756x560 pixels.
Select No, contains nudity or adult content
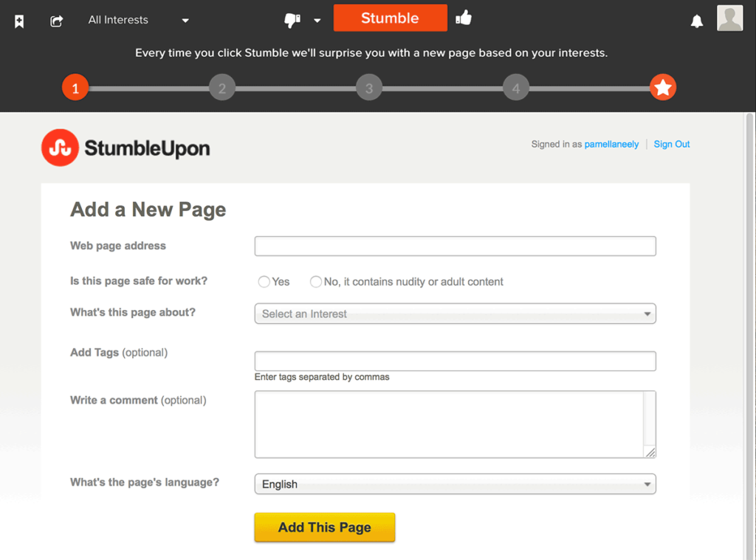316,281
